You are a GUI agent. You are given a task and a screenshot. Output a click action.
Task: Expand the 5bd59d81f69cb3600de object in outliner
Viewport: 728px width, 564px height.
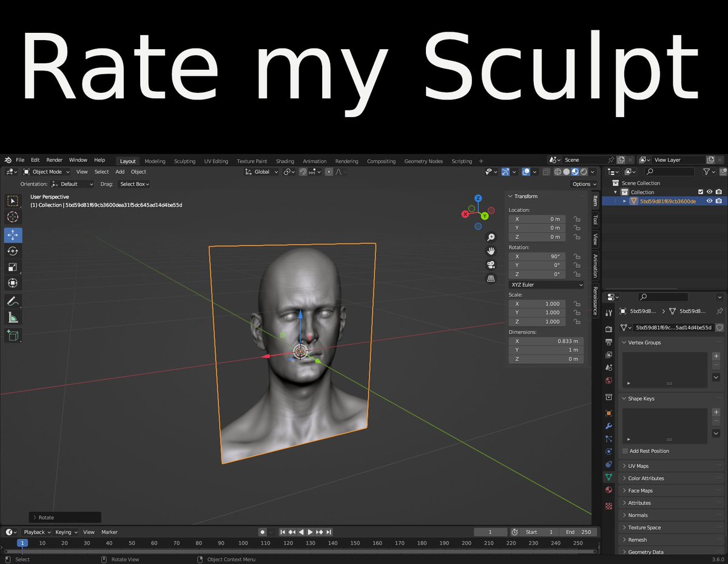click(x=625, y=201)
